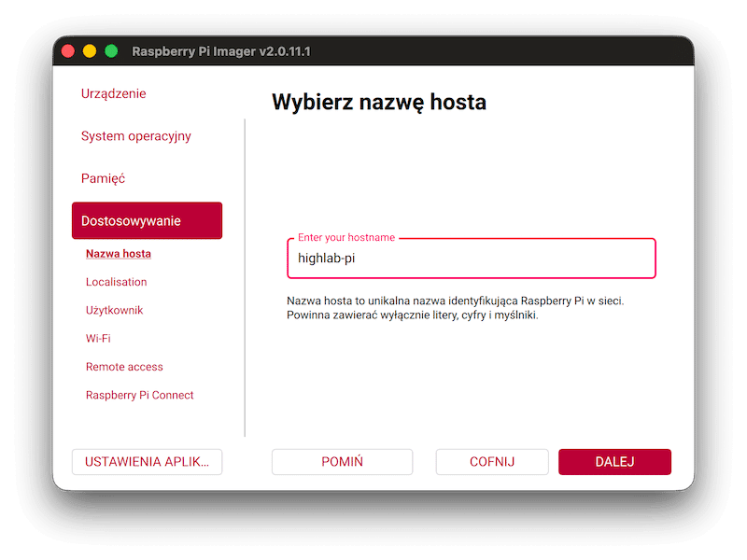Open the Localisation sub-step
747x560 pixels.
tap(116, 282)
